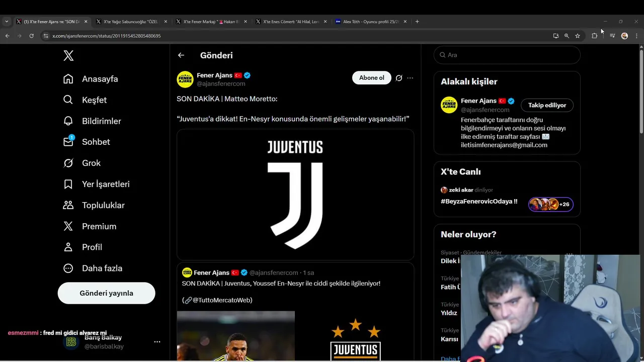Open quoted post Juventus stars logo image
The height and width of the screenshot is (362, 644).
pos(355,336)
